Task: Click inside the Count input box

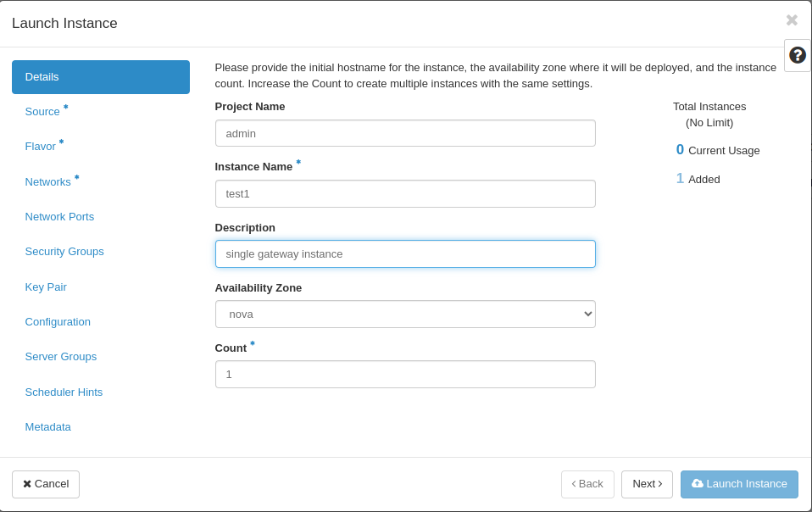Action: [x=405, y=374]
